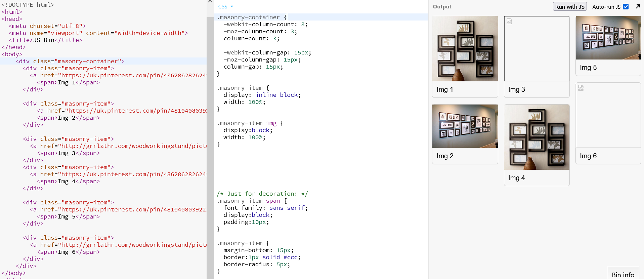Collapse the HTML panel with the top chevron
The image size is (644, 279).
(210, 2)
